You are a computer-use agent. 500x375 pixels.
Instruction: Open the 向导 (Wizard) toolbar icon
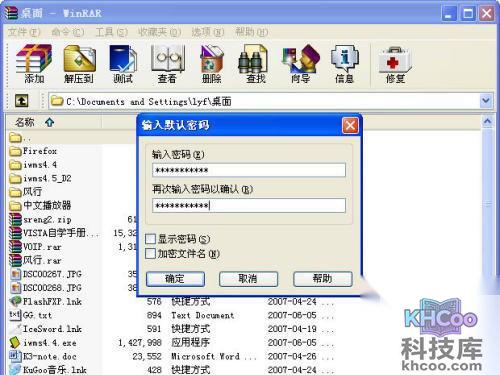[x=300, y=63]
